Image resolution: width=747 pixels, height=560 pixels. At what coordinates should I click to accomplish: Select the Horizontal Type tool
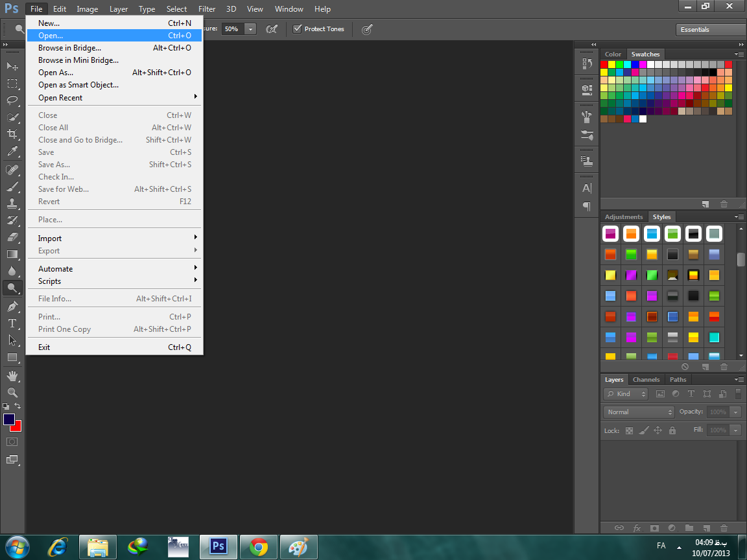click(x=12, y=323)
